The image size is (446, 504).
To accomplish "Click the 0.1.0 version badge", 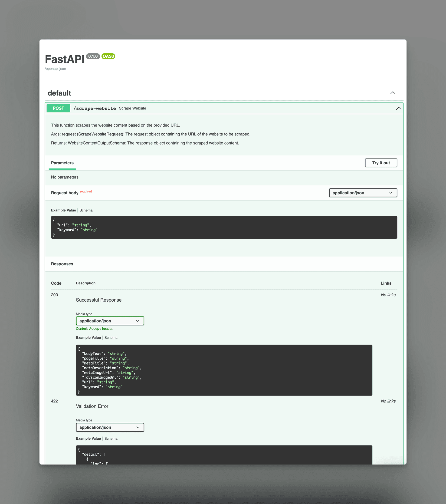I will (93, 56).
